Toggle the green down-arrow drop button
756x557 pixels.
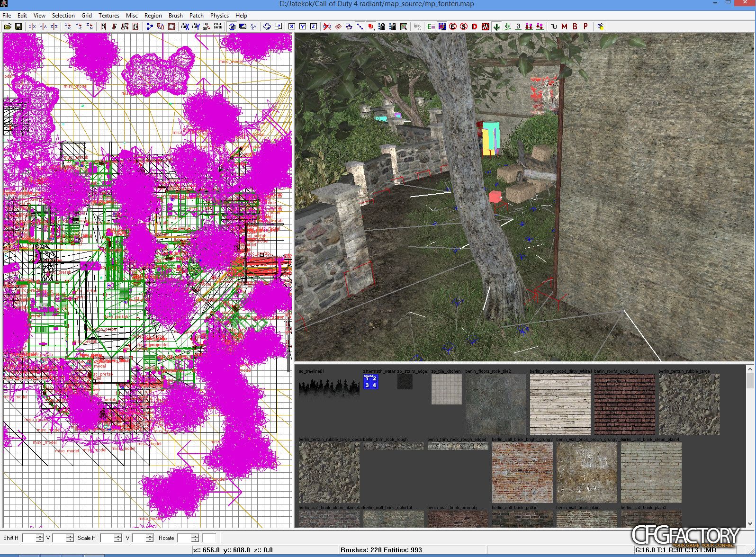pos(496,27)
